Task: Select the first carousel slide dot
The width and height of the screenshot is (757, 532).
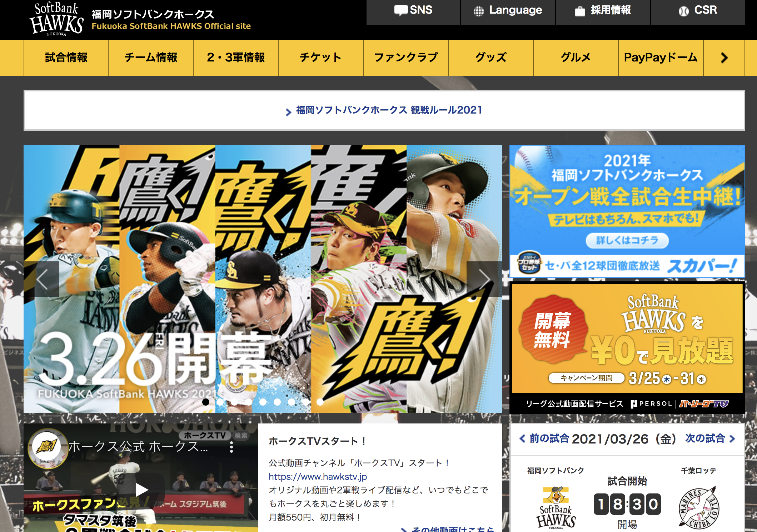Action: coord(206,402)
